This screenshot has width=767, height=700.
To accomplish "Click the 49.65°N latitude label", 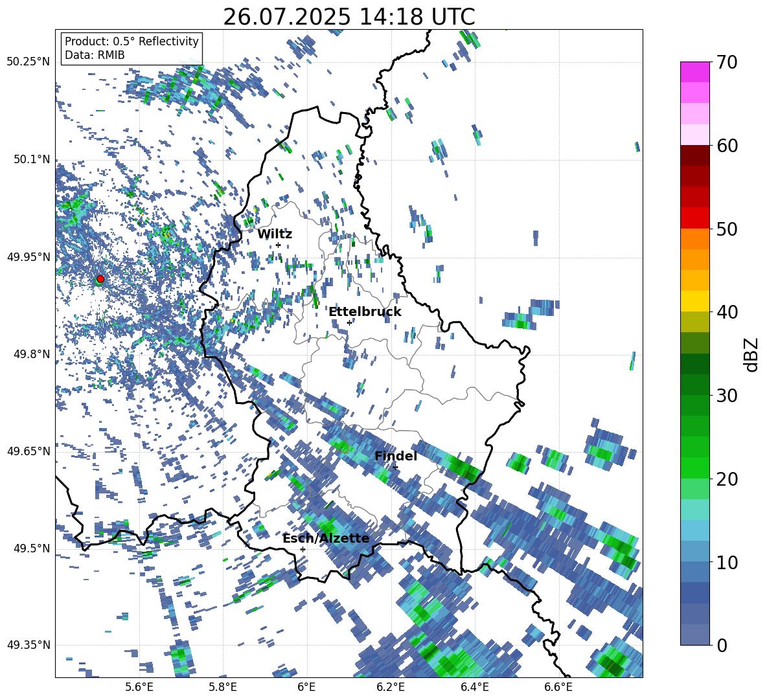I will 29,451.
